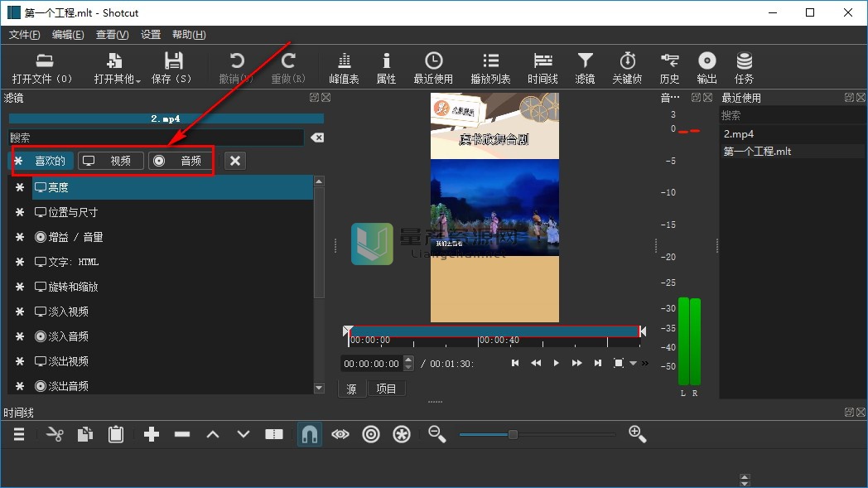Toggle favorite star for 淡出视频
The width and height of the screenshot is (868, 488).
click(x=20, y=361)
